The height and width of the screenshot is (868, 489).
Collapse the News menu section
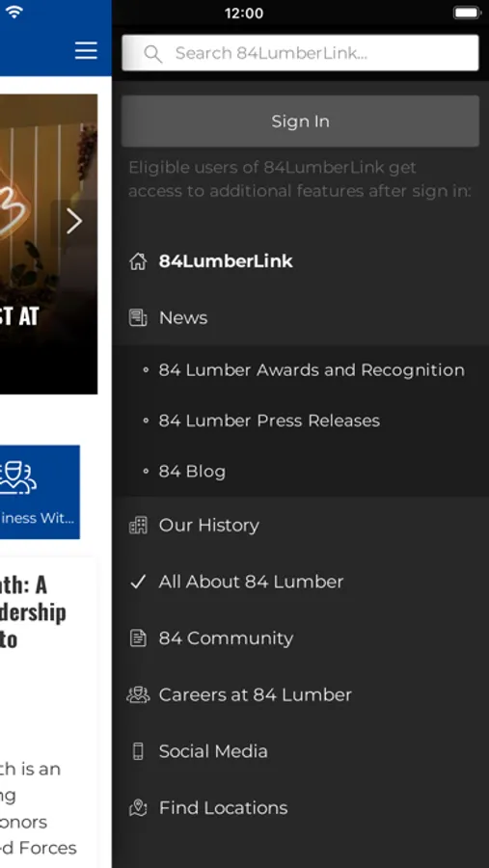[x=300, y=317]
